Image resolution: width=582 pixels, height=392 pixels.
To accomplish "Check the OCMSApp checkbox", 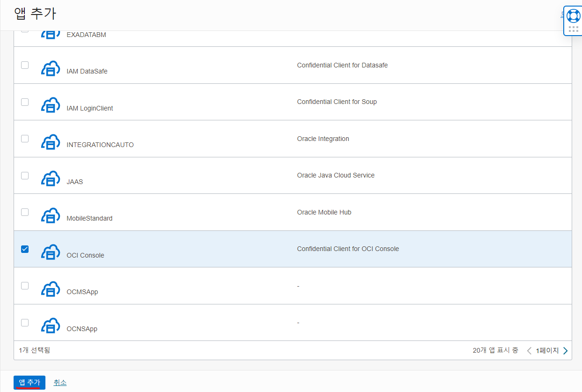I will (x=25, y=286).
